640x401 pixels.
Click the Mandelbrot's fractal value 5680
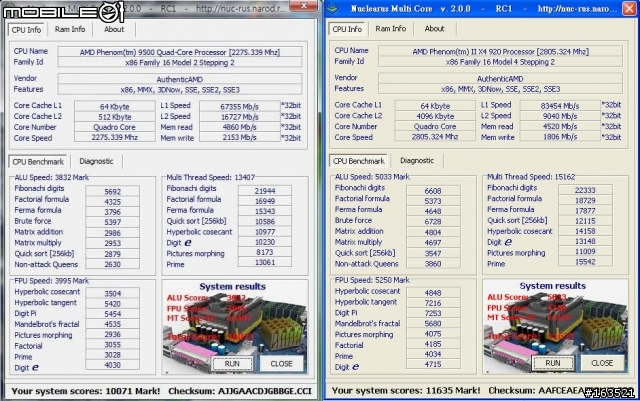[x=433, y=323]
